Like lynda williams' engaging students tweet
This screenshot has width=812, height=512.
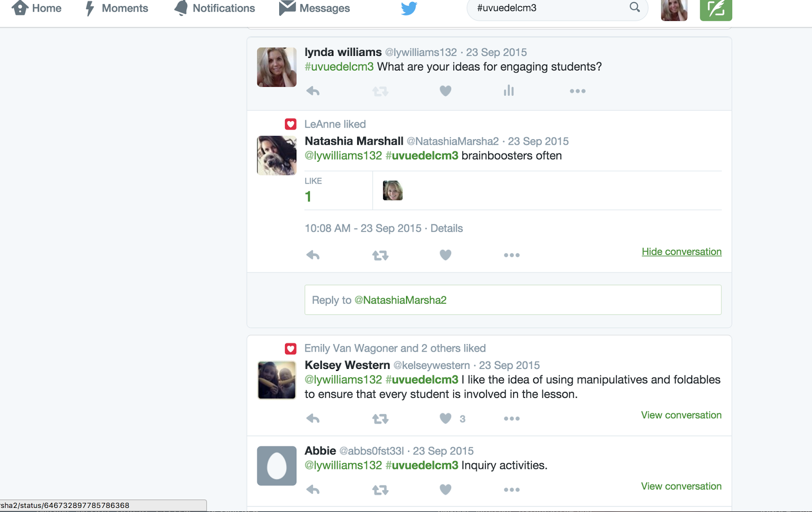[446, 91]
